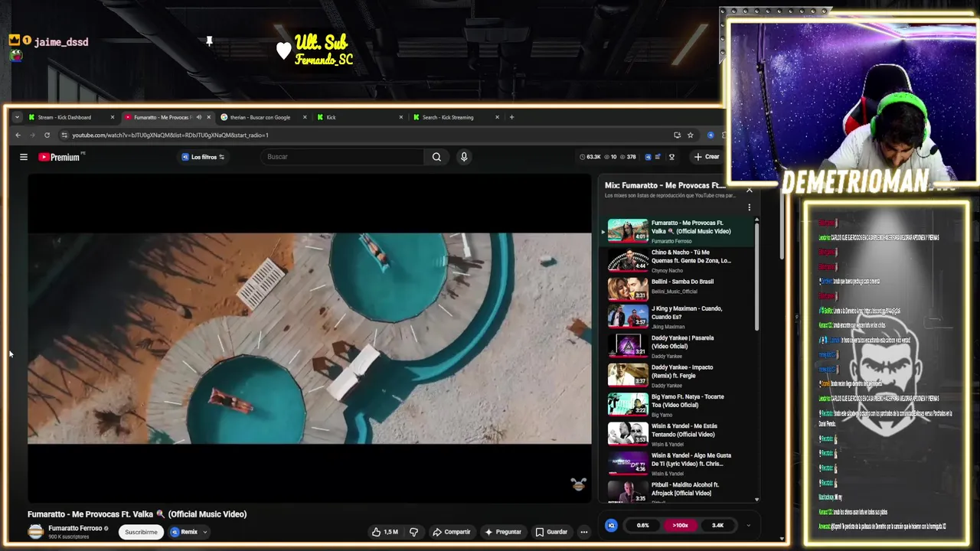Open more actions ellipsis below video
The height and width of the screenshot is (551, 980).
pos(583,532)
